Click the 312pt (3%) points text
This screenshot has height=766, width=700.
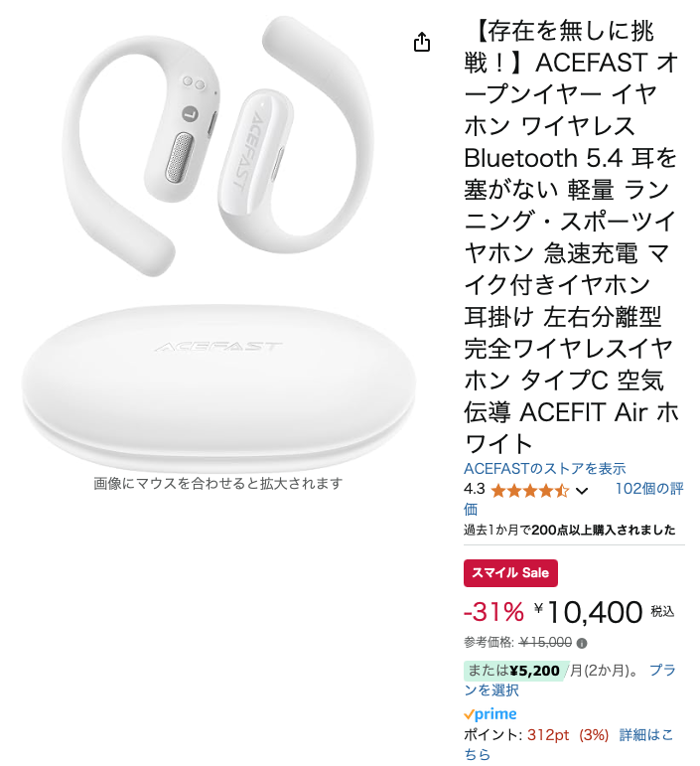click(568, 735)
